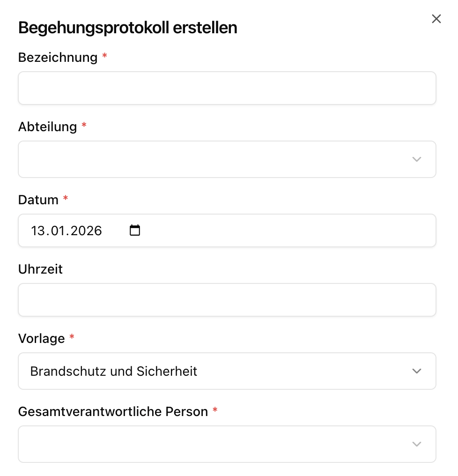Click the chevron on the Vorlage selector
The image size is (458, 476).
click(417, 371)
